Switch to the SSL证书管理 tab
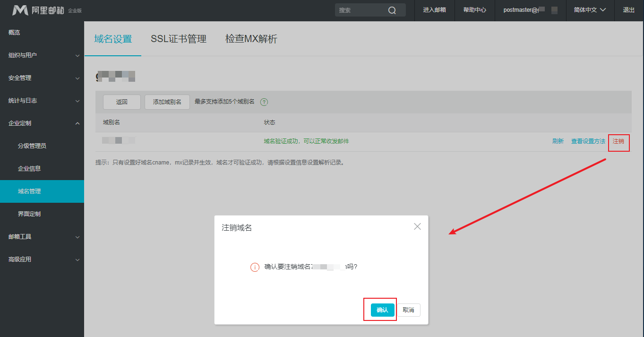 click(x=179, y=39)
